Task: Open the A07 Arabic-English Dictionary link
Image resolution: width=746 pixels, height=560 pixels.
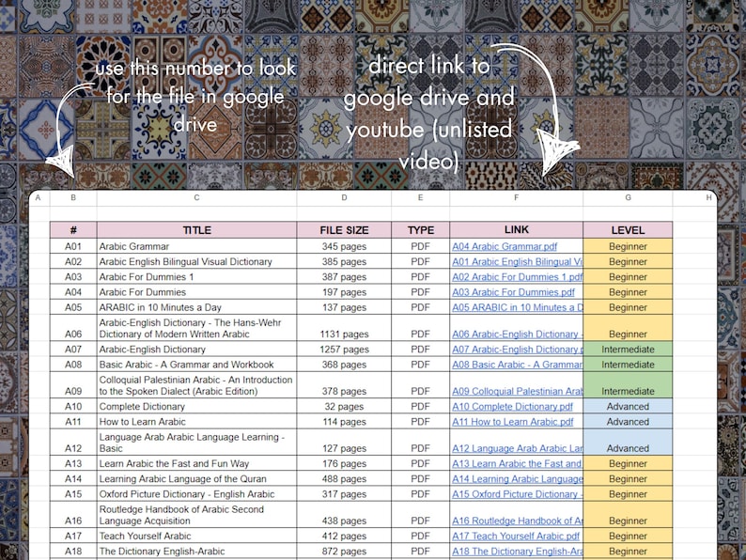Action: click(517, 350)
